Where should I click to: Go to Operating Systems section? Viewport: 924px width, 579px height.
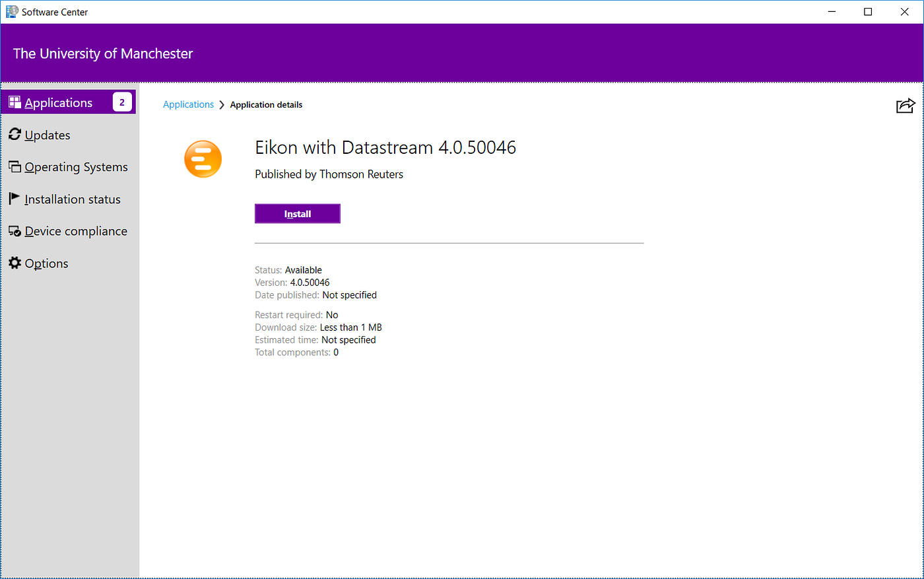69,167
